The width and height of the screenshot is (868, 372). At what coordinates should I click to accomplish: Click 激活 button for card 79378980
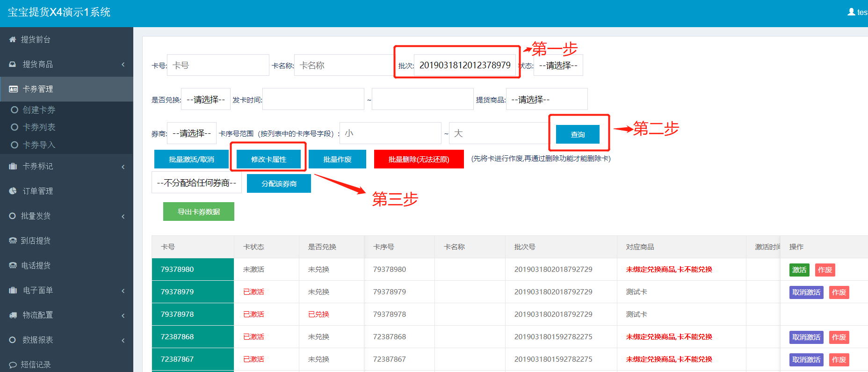click(799, 270)
